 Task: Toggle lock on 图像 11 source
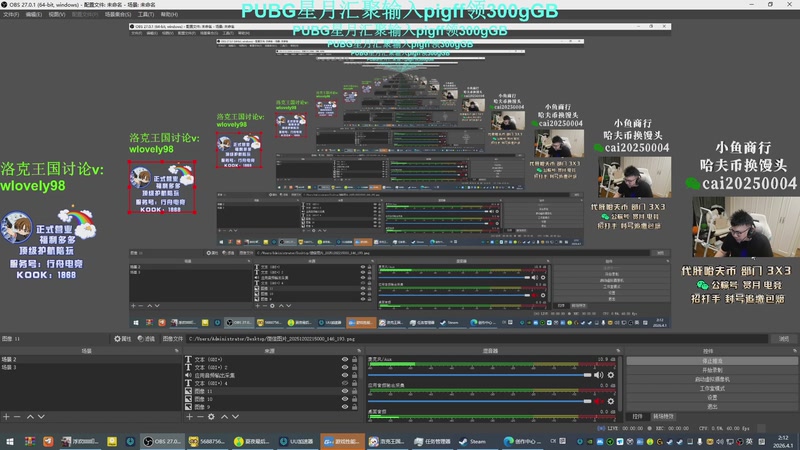pyautogui.click(x=355, y=391)
